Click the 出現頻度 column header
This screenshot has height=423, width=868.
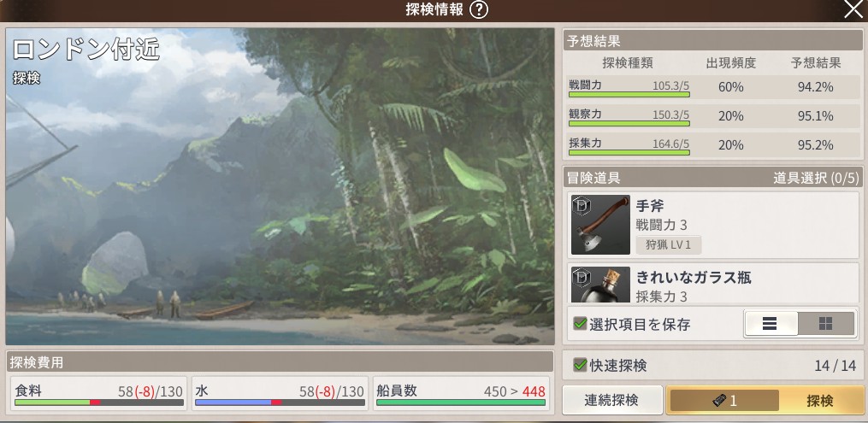pyautogui.click(x=730, y=63)
